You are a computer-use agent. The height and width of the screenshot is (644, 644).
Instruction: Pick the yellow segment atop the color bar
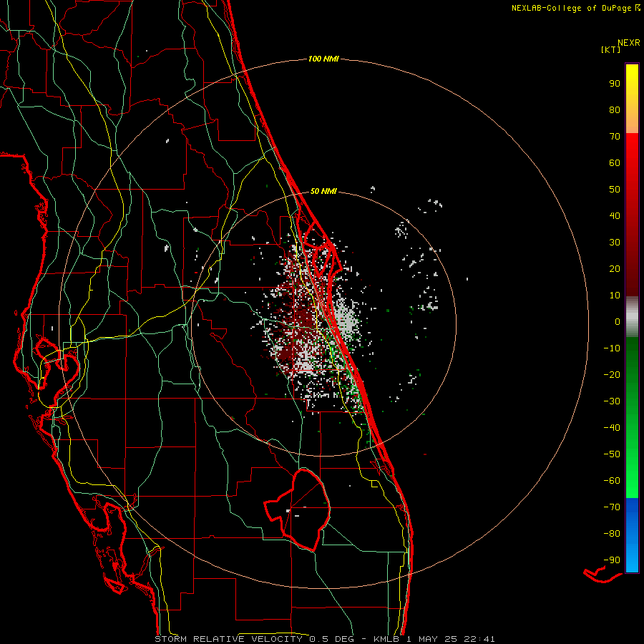pos(632,99)
